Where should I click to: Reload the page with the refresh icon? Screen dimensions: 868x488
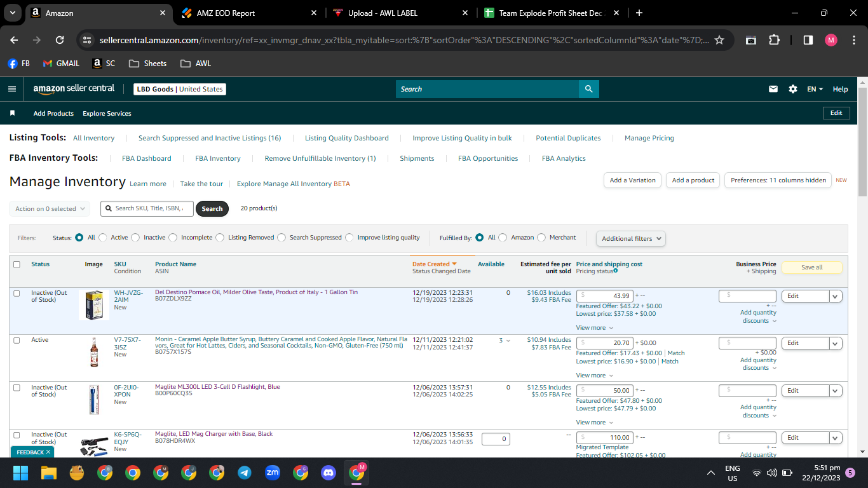(60, 40)
